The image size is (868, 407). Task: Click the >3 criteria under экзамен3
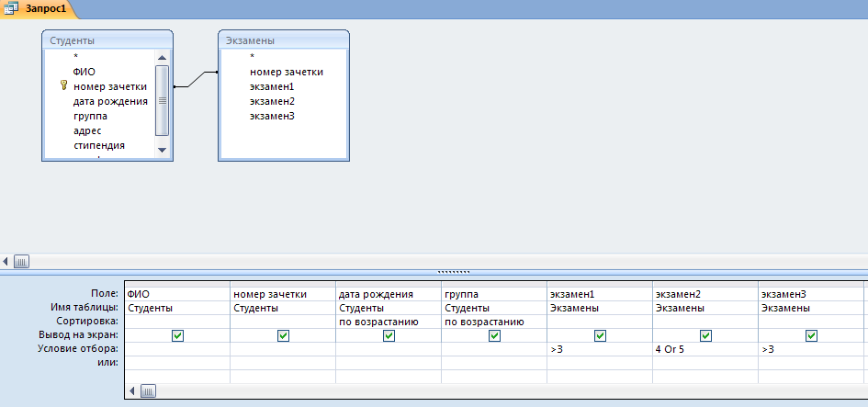tap(811, 349)
